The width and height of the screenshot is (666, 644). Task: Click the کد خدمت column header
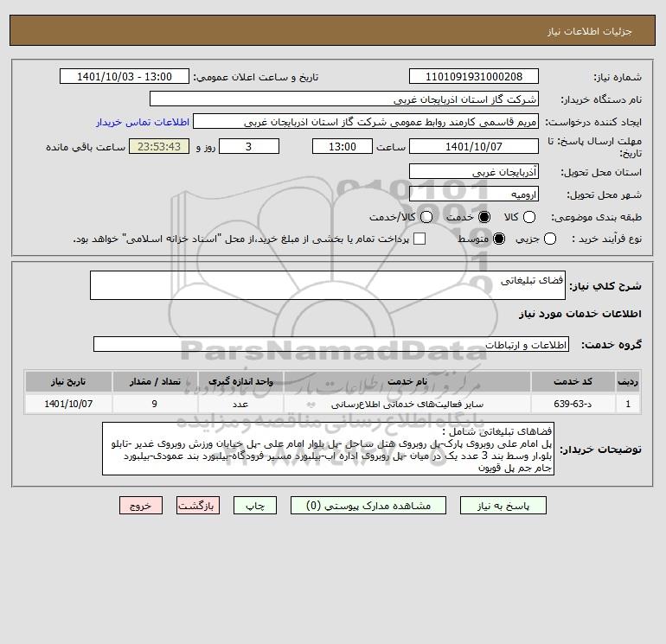(x=573, y=381)
